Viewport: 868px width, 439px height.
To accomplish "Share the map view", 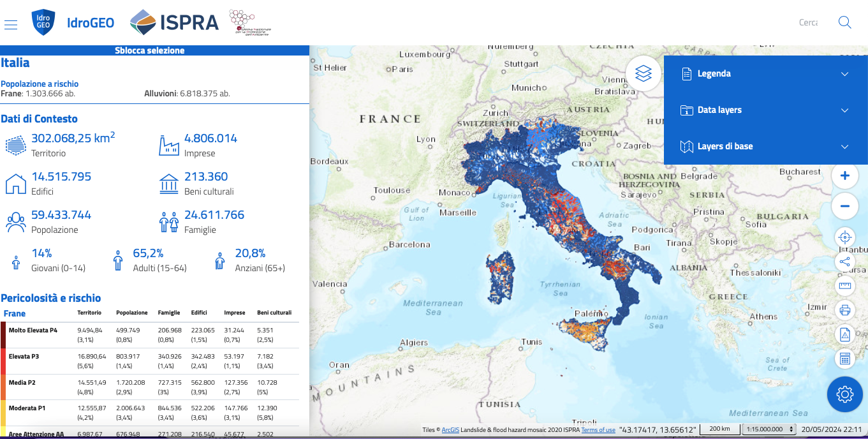I will 845,262.
